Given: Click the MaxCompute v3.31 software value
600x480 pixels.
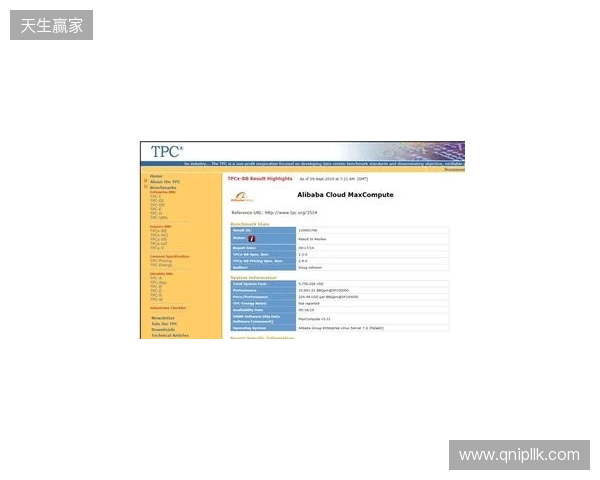Looking at the screenshot, I should pyautogui.click(x=315, y=319).
